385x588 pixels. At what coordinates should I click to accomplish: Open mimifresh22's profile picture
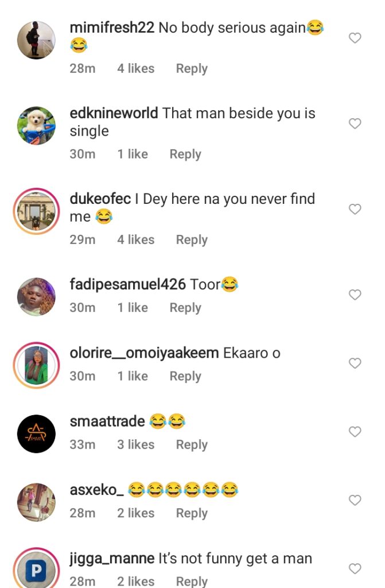click(x=36, y=40)
